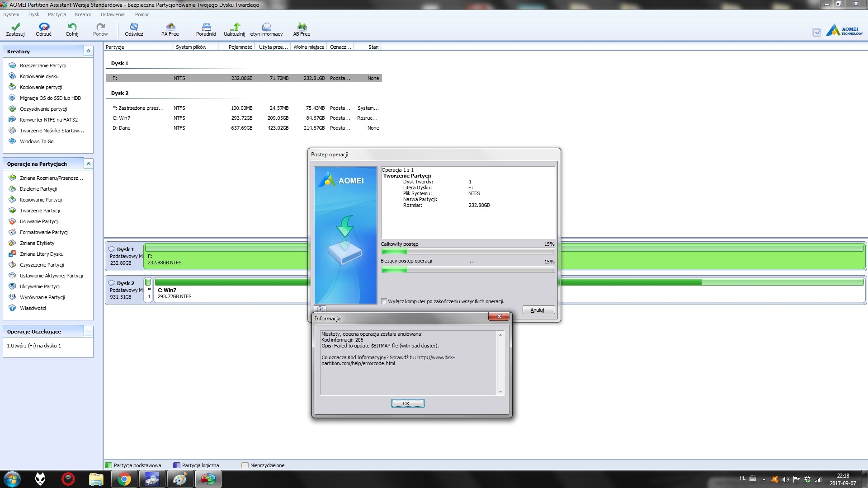The image size is (868, 488).
Task: Click the Cofnij (undo) toolbar icon
Action: coord(72,29)
